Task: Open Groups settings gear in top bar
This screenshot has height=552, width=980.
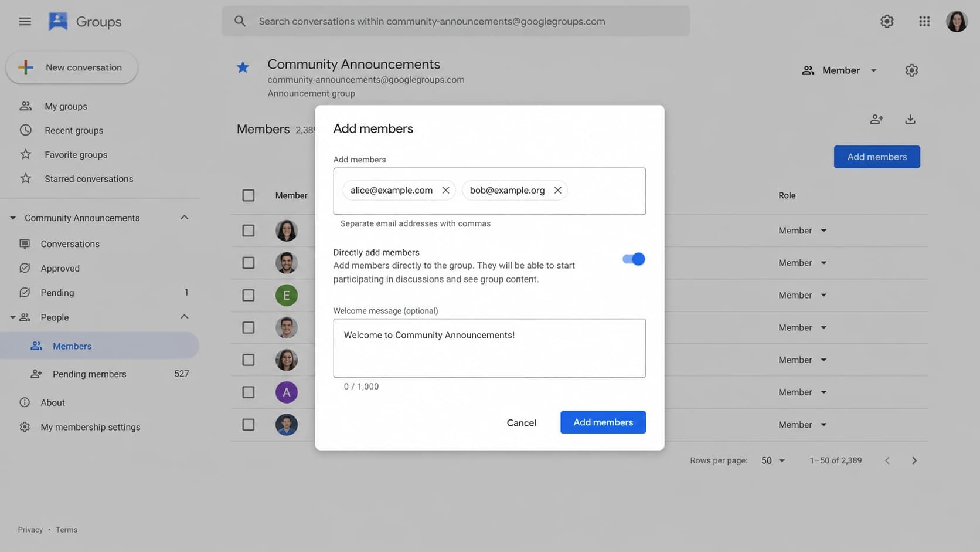Action: tap(887, 22)
